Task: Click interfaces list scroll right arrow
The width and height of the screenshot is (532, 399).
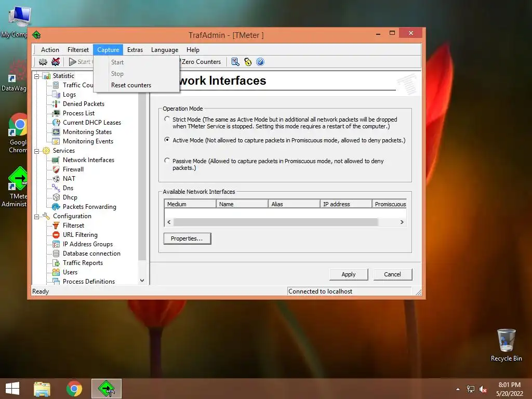Action: coord(402,222)
